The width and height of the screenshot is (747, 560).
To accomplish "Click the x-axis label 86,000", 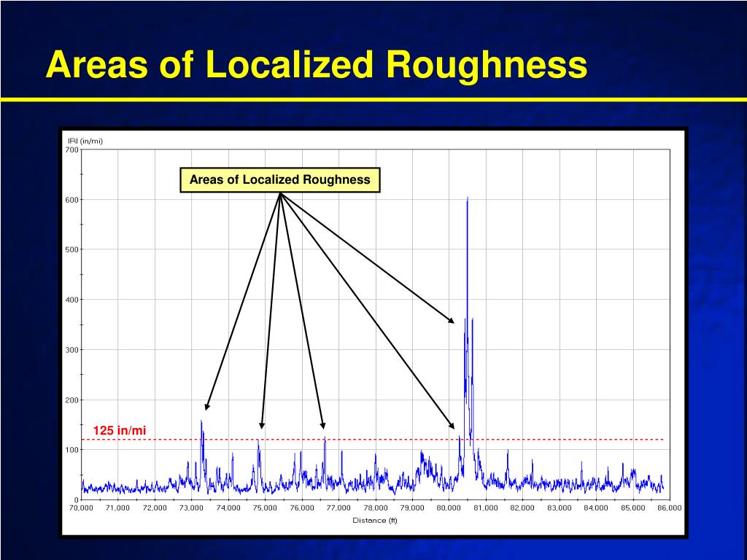I will 670,508.
